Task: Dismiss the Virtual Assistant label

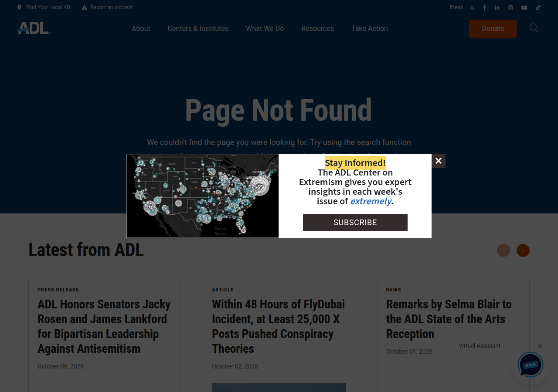Action: 540,346
